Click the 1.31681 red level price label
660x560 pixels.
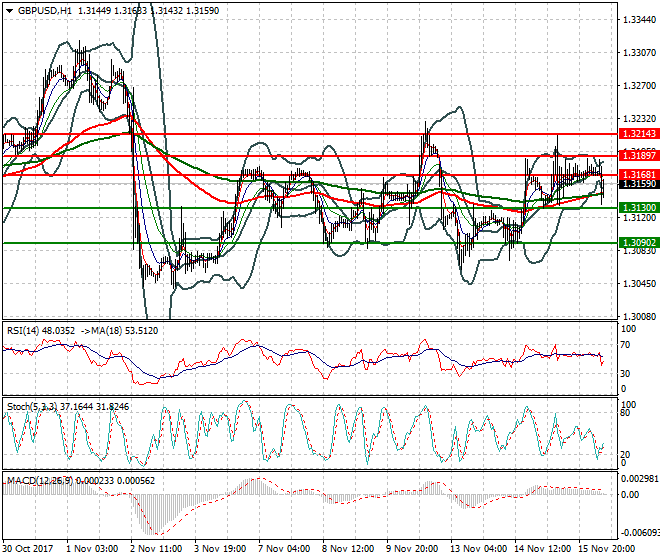[639, 174]
